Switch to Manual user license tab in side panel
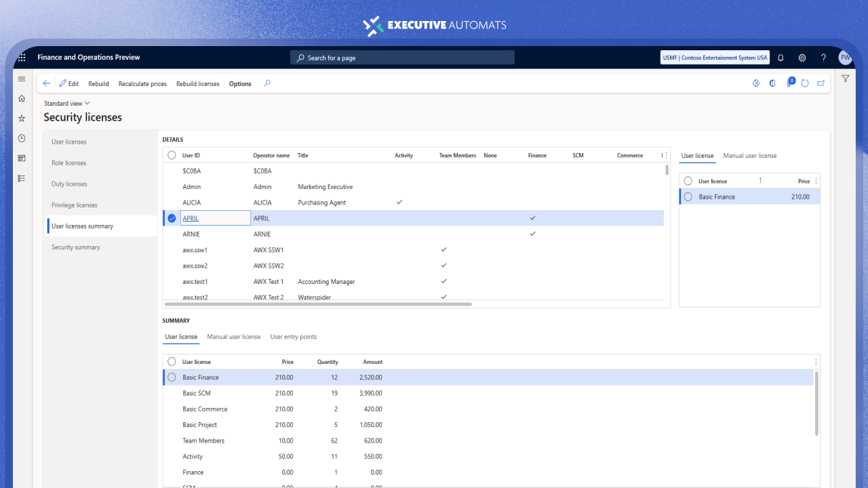 (x=750, y=156)
